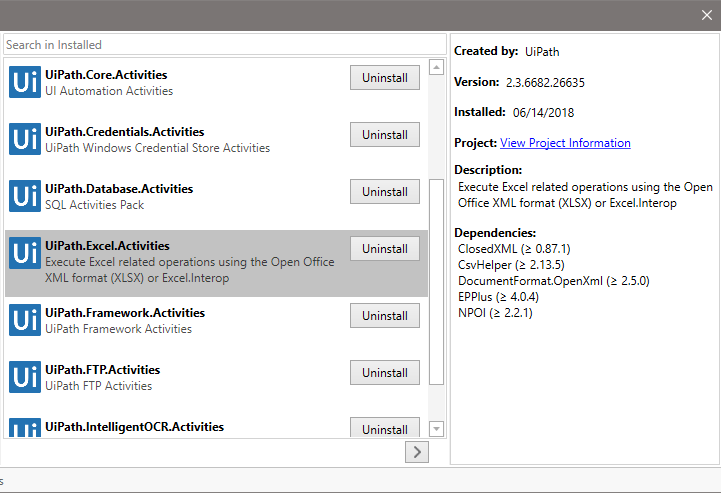Uninstall UiPath.Core.Activities package

click(385, 78)
